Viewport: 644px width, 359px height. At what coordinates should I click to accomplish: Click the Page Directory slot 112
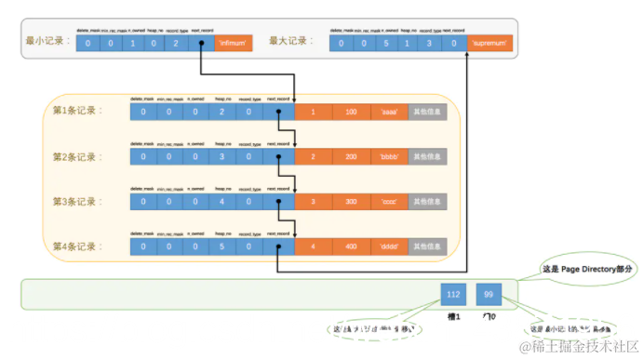pos(453,295)
